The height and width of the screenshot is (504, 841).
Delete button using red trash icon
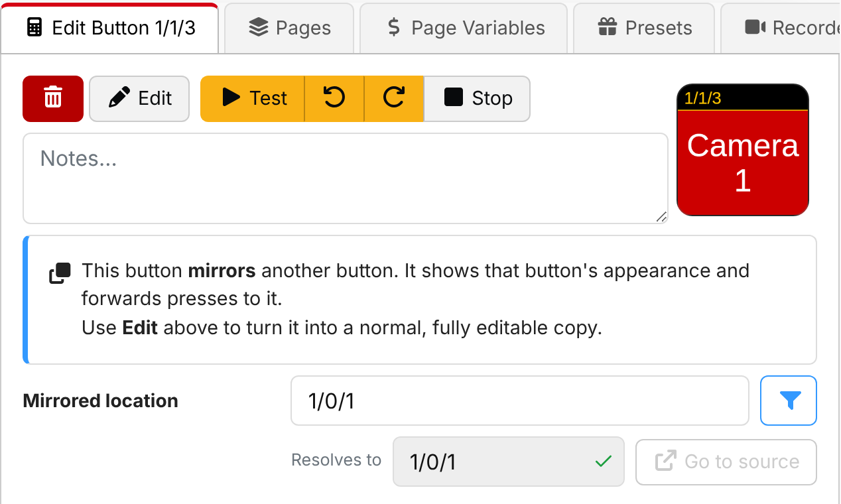[53, 99]
